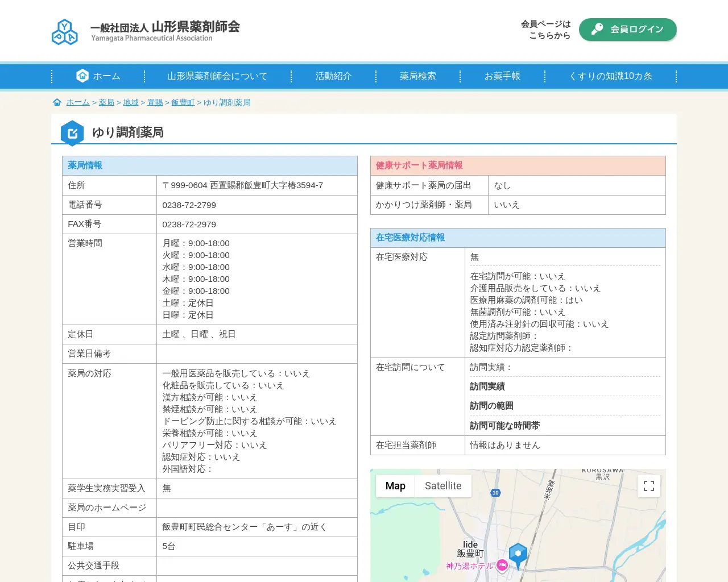The height and width of the screenshot is (582, 728).
Task: Click the 地域 breadcrumb link
Action: (x=130, y=102)
